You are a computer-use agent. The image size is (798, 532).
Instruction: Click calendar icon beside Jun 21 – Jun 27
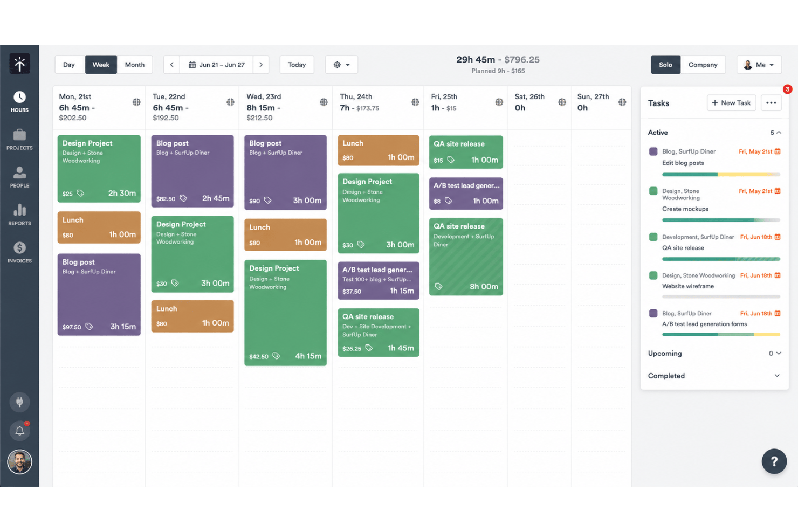(192, 65)
